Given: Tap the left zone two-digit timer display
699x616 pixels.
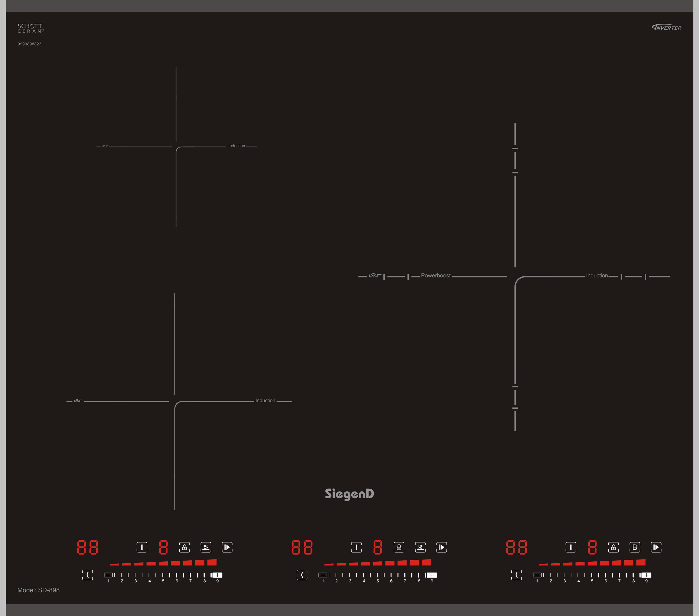Looking at the screenshot, I should [88, 547].
